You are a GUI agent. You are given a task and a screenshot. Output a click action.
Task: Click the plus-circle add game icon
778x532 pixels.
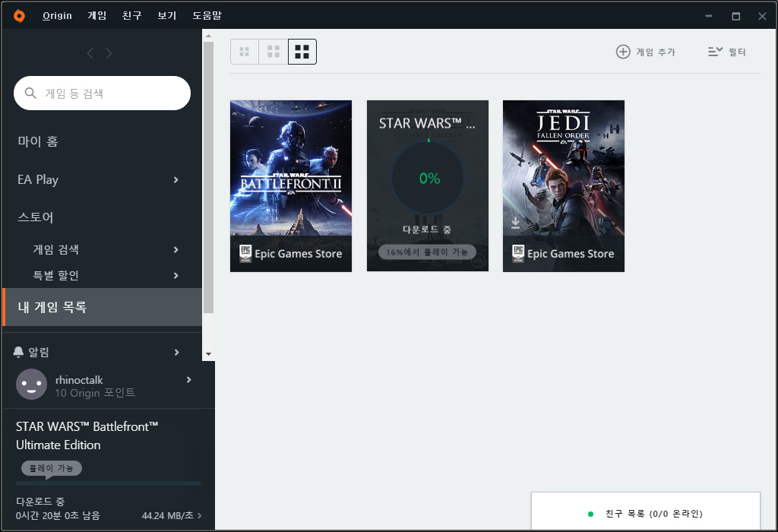coord(623,52)
